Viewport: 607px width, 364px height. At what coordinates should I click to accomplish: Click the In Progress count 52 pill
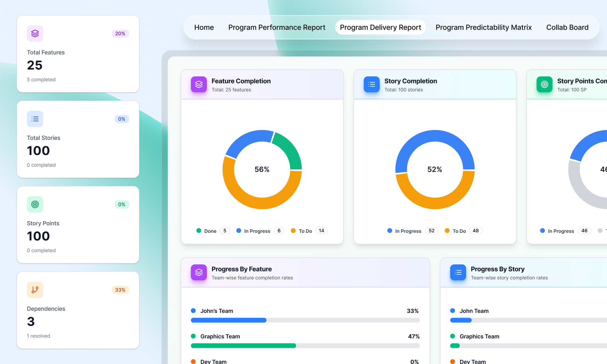tap(431, 231)
